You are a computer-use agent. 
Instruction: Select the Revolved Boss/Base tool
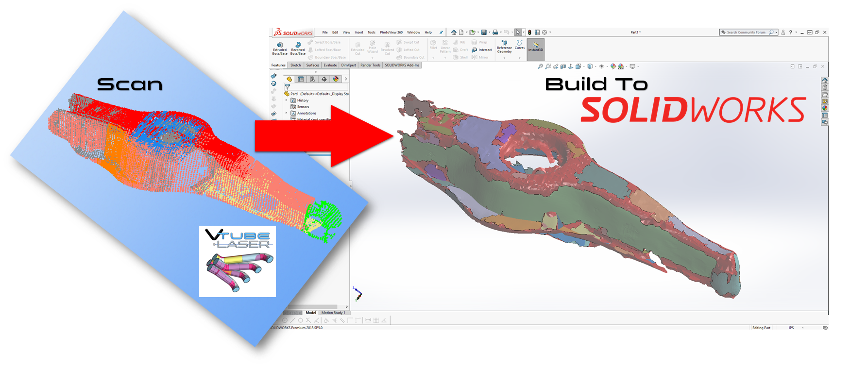point(298,48)
